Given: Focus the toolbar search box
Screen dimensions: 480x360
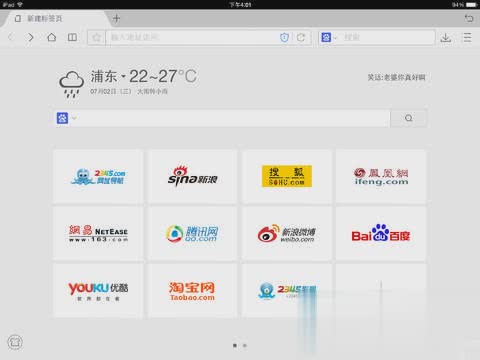Looking at the screenshot, I should pyautogui.click(x=388, y=37).
